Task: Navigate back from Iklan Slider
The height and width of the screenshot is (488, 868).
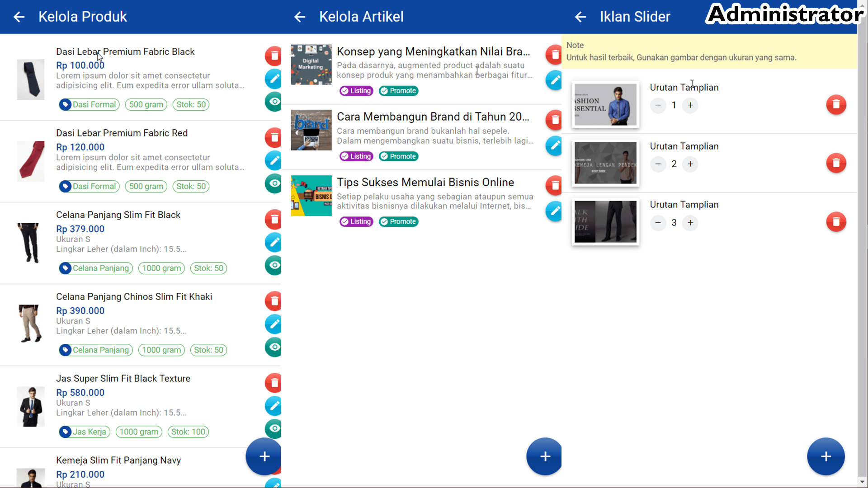Action: (x=580, y=17)
